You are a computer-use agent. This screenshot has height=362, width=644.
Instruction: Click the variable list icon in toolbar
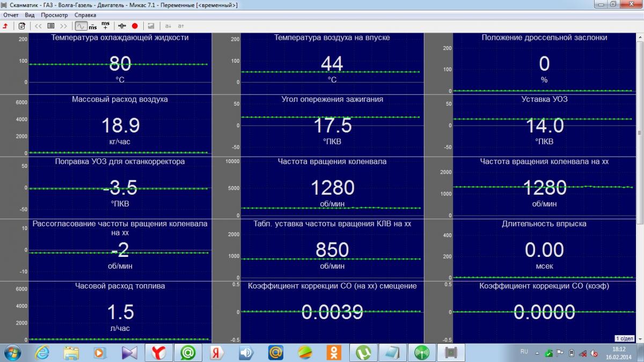click(x=51, y=26)
